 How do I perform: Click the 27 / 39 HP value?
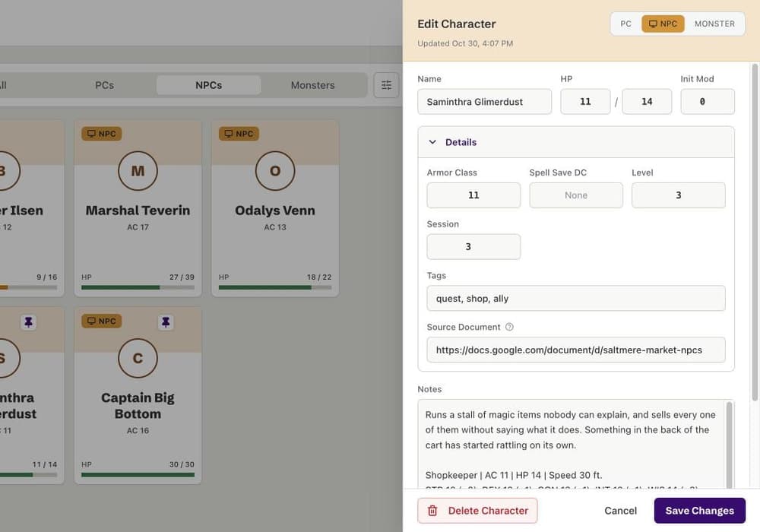[x=182, y=277]
